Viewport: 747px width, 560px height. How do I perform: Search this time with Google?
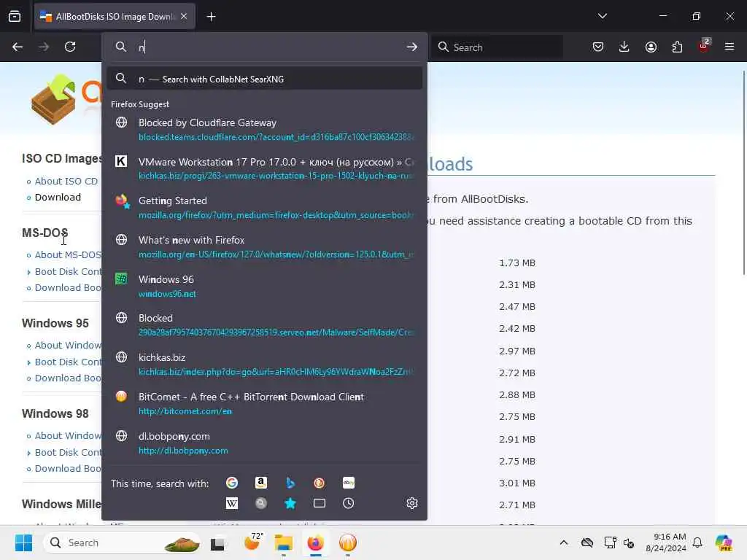[232, 483]
